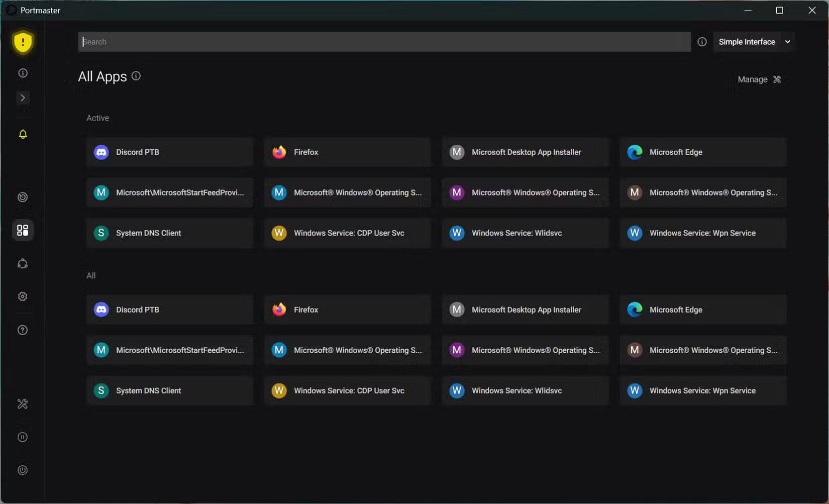Open Firefox in the Active section

click(347, 152)
